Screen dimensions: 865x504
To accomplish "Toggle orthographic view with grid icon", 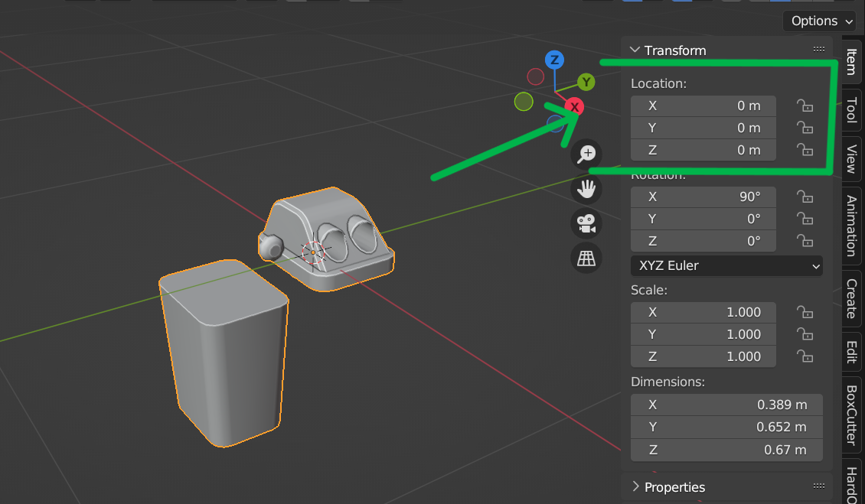I will tap(586, 259).
